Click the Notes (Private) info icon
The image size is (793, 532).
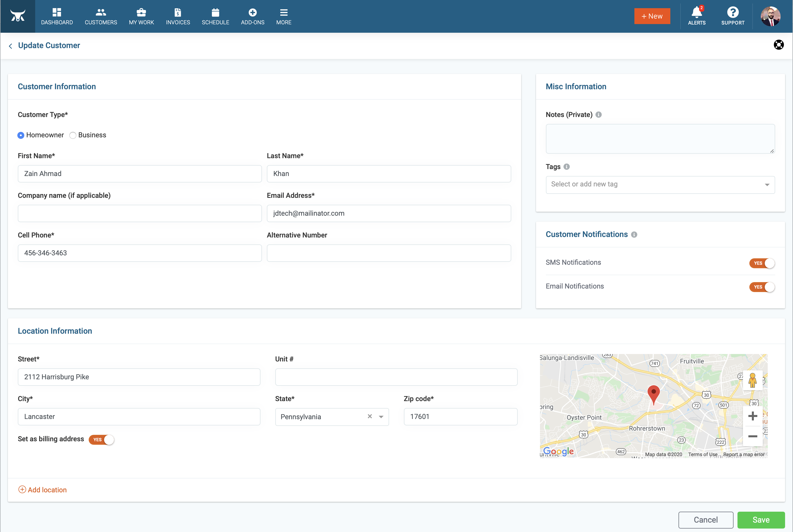(x=599, y=115)
